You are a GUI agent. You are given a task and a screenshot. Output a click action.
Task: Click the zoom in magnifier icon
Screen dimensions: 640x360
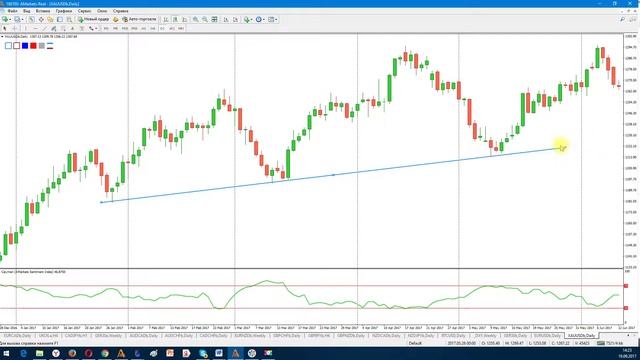click(x=196, y=19)
